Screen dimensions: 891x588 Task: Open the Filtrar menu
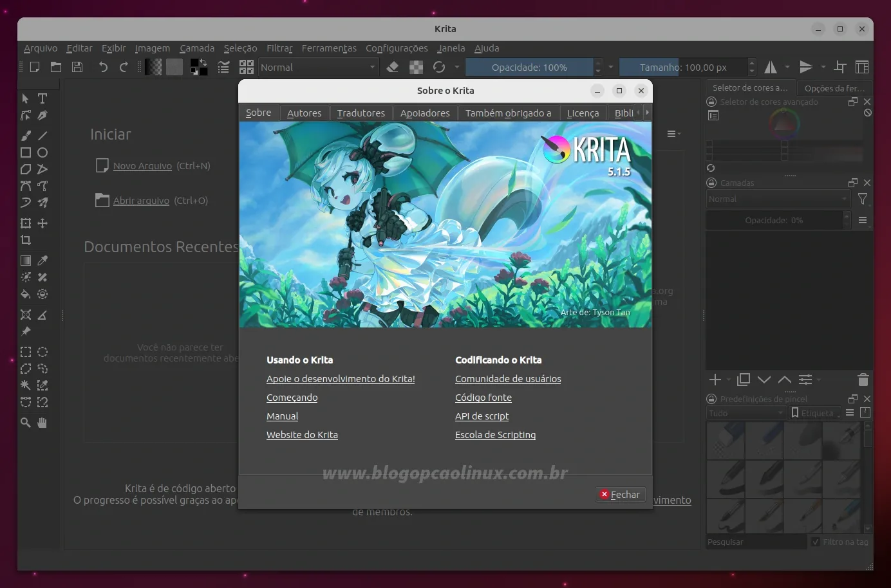(279, 48)
